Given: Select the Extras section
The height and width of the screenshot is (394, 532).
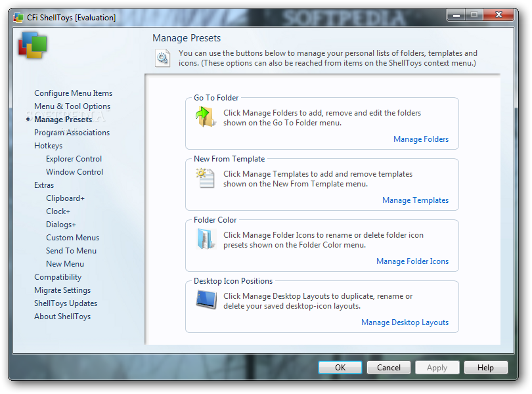Looking at the screenshot, I should click(44, 185).
